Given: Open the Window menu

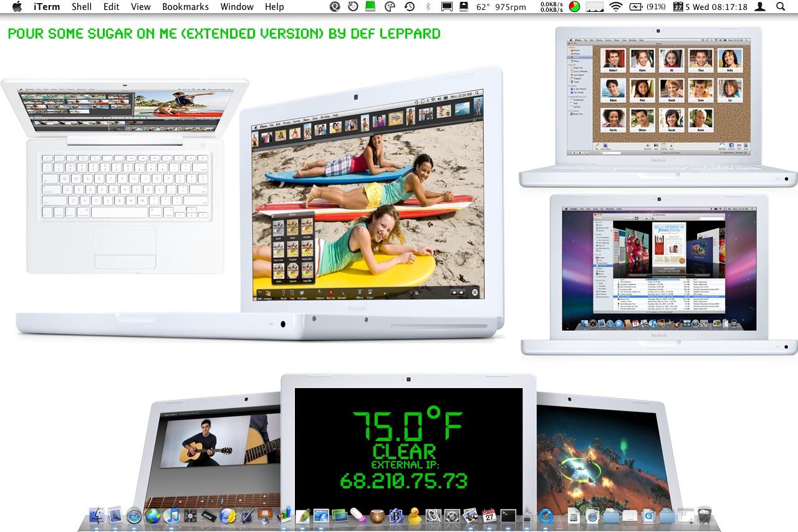Looking at the screenshot, I should click(237, 7).
